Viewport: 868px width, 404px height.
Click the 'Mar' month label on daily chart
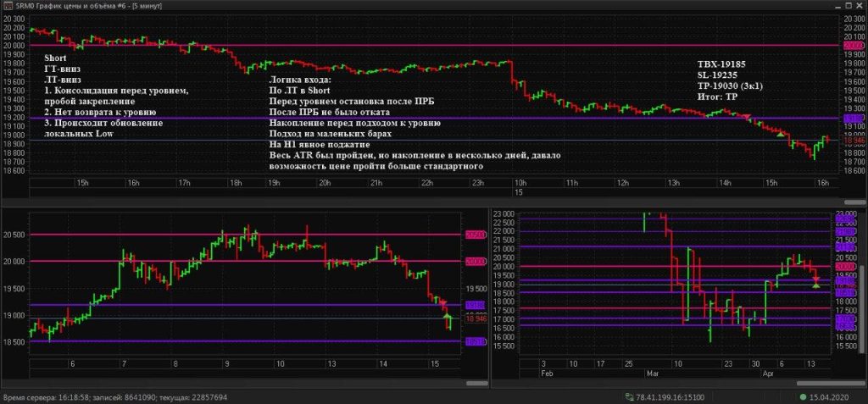tap(652, 374)
